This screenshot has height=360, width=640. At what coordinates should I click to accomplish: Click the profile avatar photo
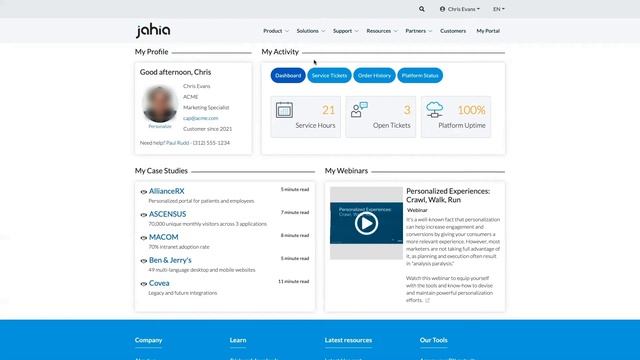coord(160,104)
